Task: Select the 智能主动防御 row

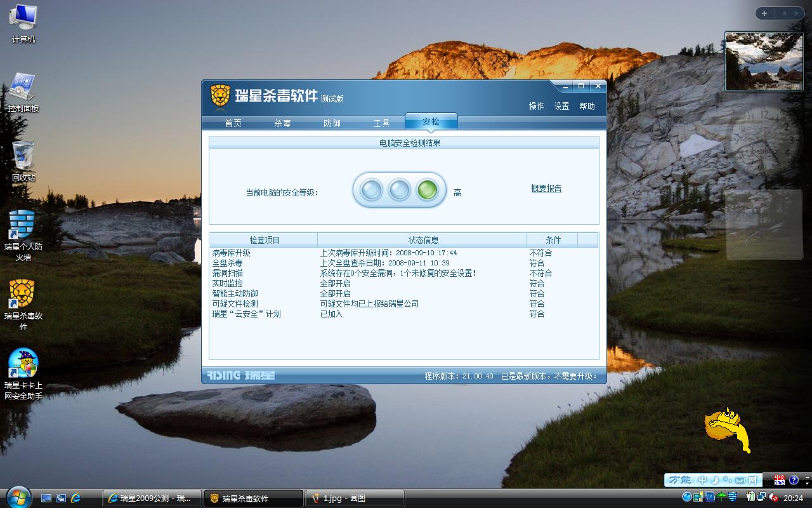Action: [404, 293]
